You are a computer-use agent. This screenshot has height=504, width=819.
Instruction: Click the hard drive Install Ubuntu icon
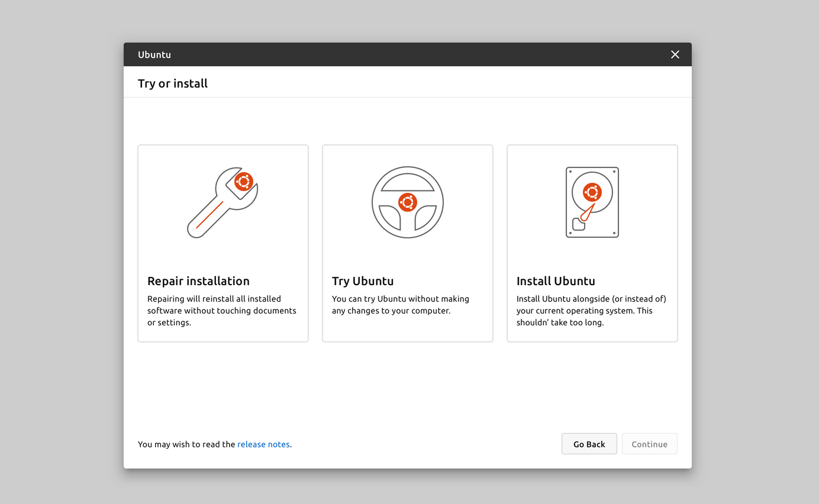pyautogui.click(x=592, y=202)
